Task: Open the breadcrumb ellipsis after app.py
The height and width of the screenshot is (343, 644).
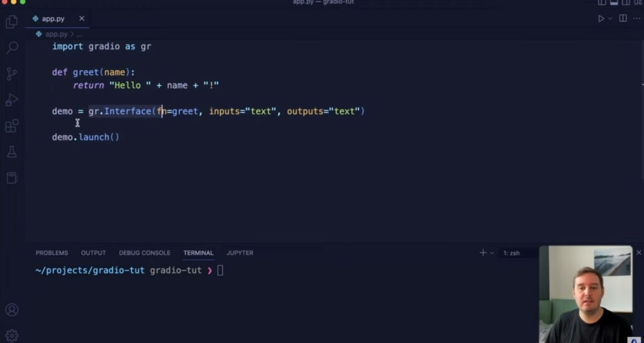Action: [79, 35]
